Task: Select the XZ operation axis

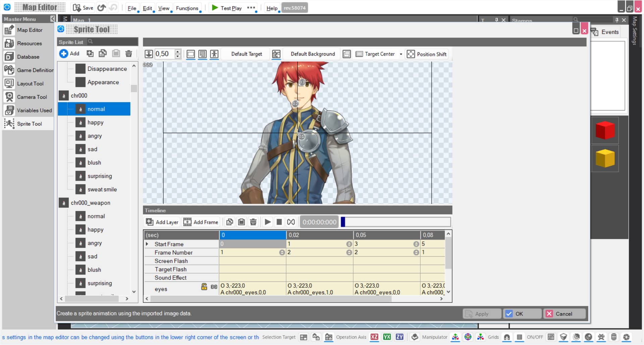Action: pyautogui.click(x=374, y=337)
